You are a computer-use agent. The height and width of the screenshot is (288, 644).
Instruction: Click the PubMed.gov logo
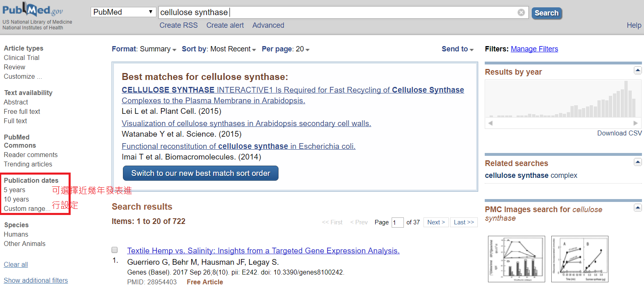33,10
